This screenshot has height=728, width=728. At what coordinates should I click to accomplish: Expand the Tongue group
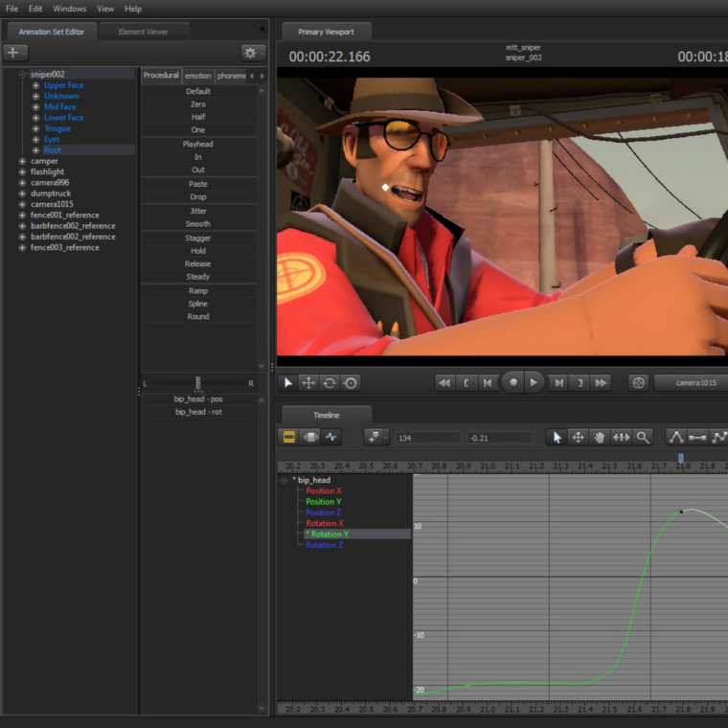point(35,128)
